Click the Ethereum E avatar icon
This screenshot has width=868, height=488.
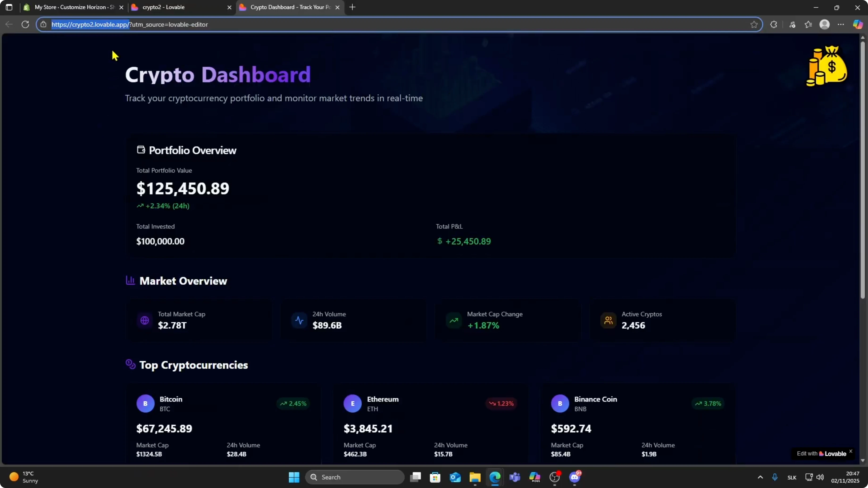(352, 403)
